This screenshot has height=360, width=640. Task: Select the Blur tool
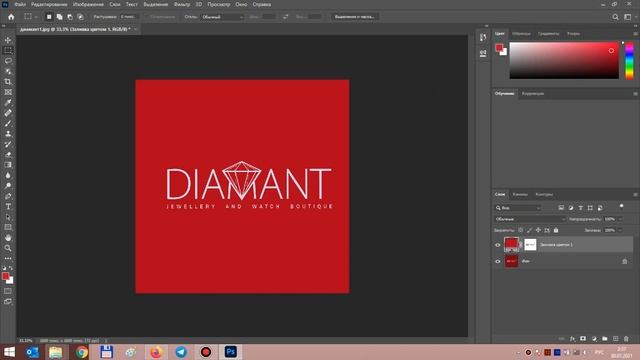(8, 175)
